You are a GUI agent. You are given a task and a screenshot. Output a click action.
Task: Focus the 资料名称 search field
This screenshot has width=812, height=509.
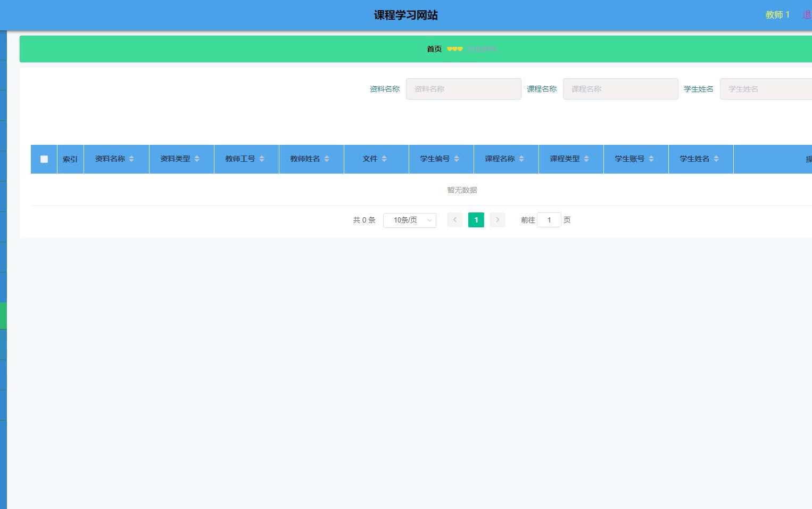pos(463,89)
